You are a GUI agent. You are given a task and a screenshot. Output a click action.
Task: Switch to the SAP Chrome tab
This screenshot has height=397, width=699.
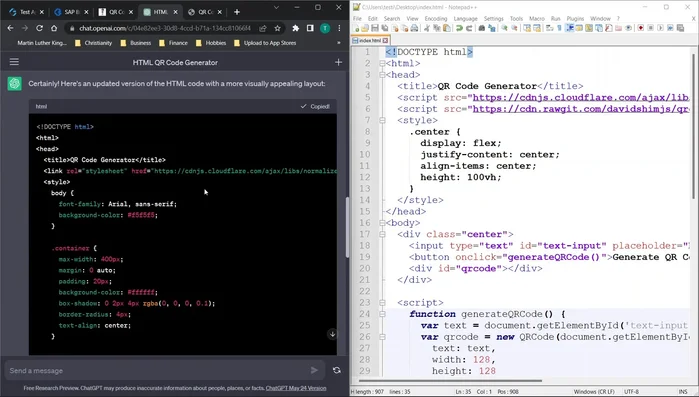(x=70, y=12)
